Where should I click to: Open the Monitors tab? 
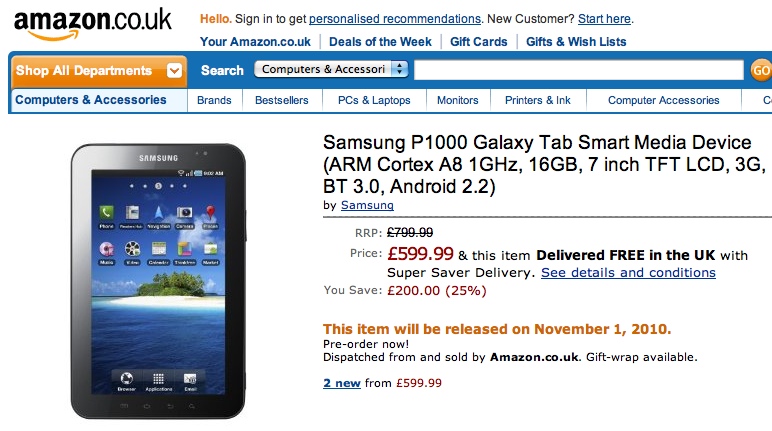(457, 100)
